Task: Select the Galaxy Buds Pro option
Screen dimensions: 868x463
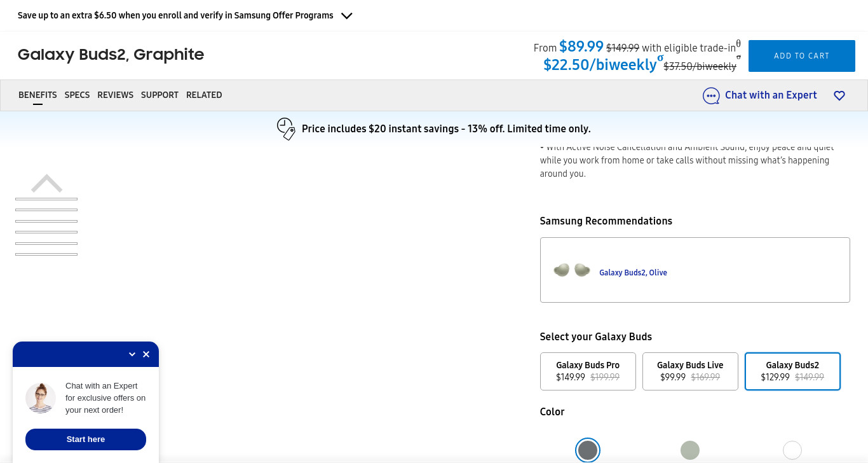Action: coord(588,371)
